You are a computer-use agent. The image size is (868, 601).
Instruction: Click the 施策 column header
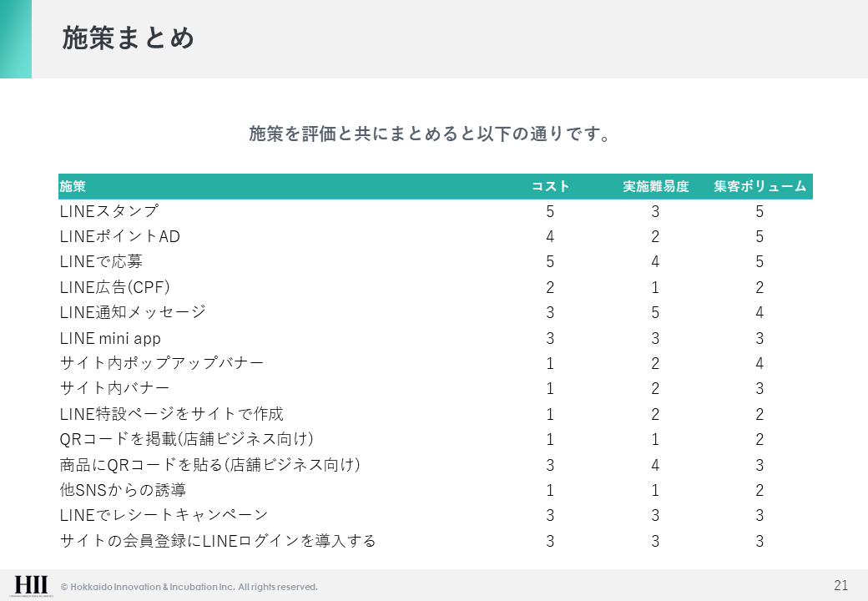[73, 186]
